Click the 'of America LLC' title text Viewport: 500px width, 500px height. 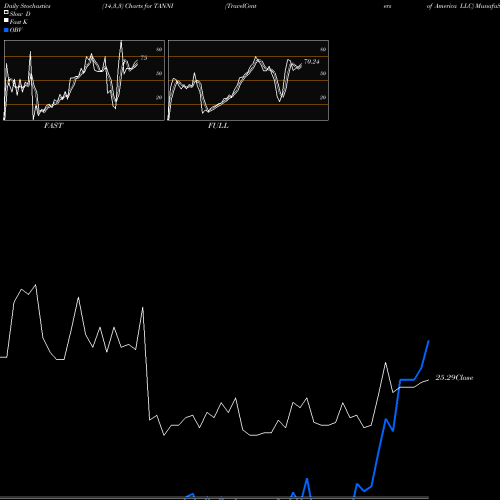[450, 6]
